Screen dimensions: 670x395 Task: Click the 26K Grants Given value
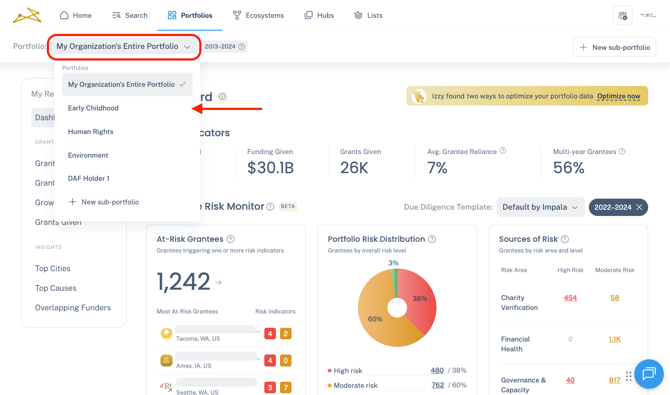[354, 168]
